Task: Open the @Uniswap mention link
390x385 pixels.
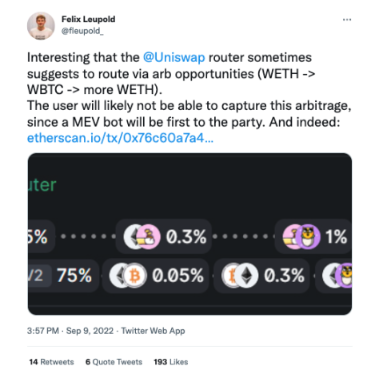Action: point(174,57)
